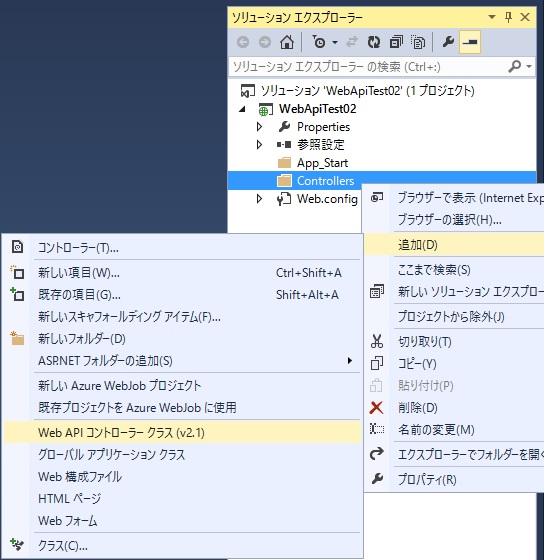Open the 追加(D) submenu
544x560 pixels.
454,245
